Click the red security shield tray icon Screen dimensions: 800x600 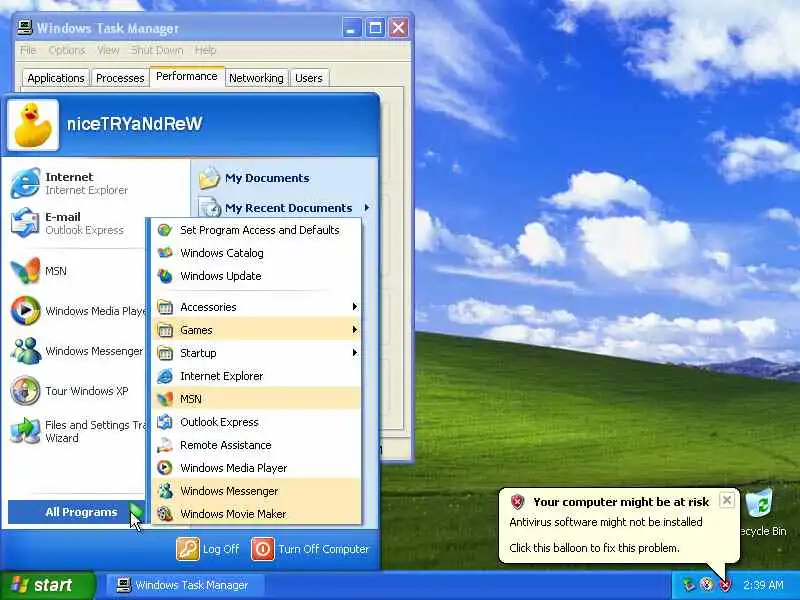coord(724,585)
